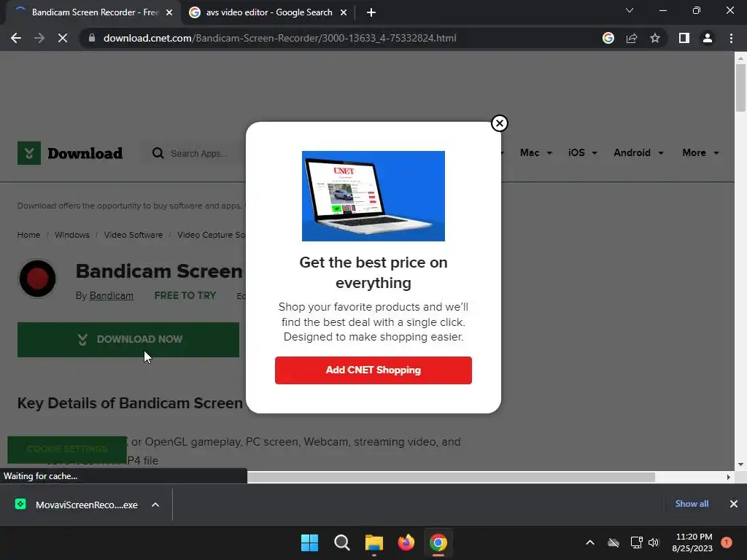The height and width of the screenshot is (560, 747).
Task: Click Video Software breadcrumb link
Action: pos(133,235)
